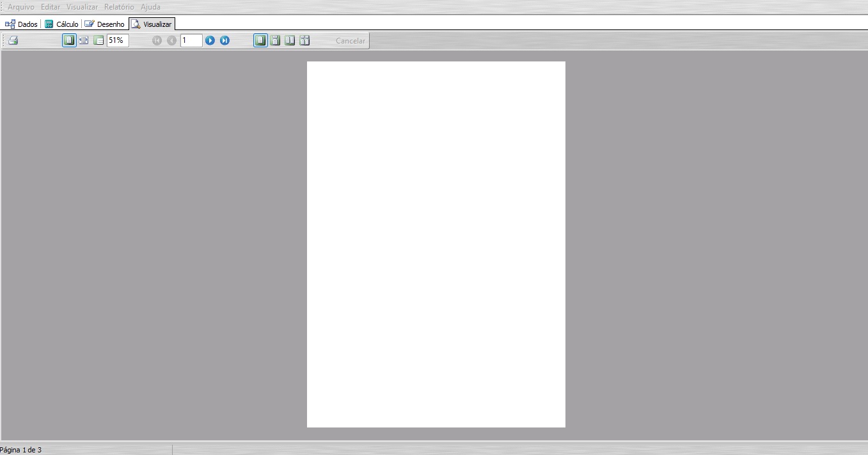Viewport: 868px width, 455px height.
Task: Open the Desenho tab
Action: [x=105, y=24]
